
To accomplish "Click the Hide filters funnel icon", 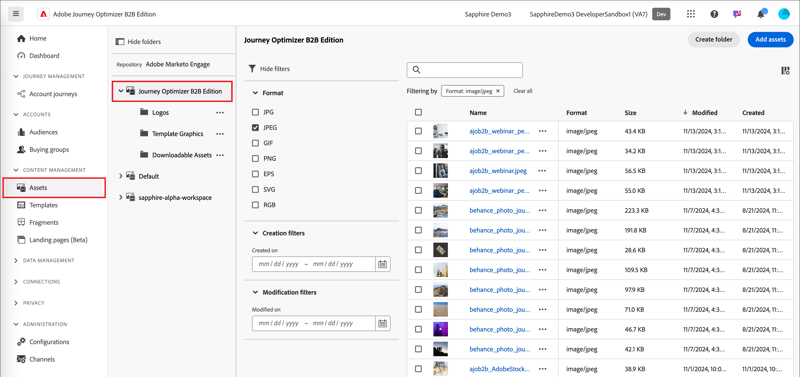I will click(252, 68).
